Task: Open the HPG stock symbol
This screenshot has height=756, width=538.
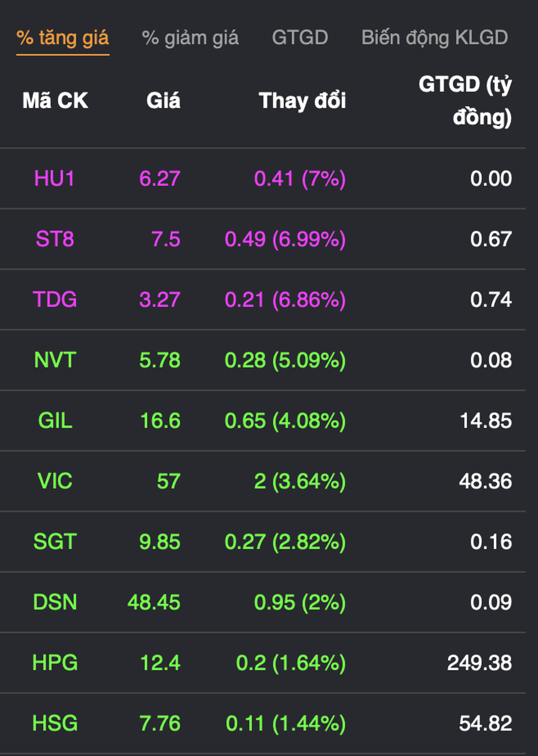Action: tap(55, 663)
